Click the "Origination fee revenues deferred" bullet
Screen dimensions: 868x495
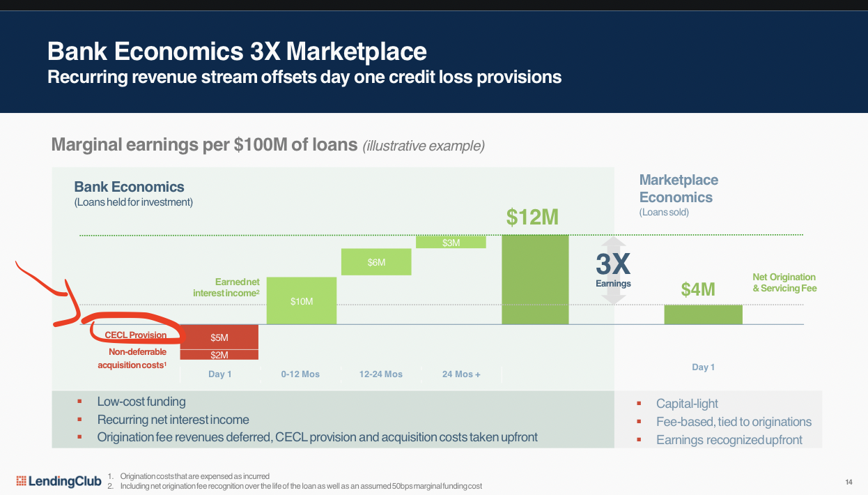coord(317,438)
